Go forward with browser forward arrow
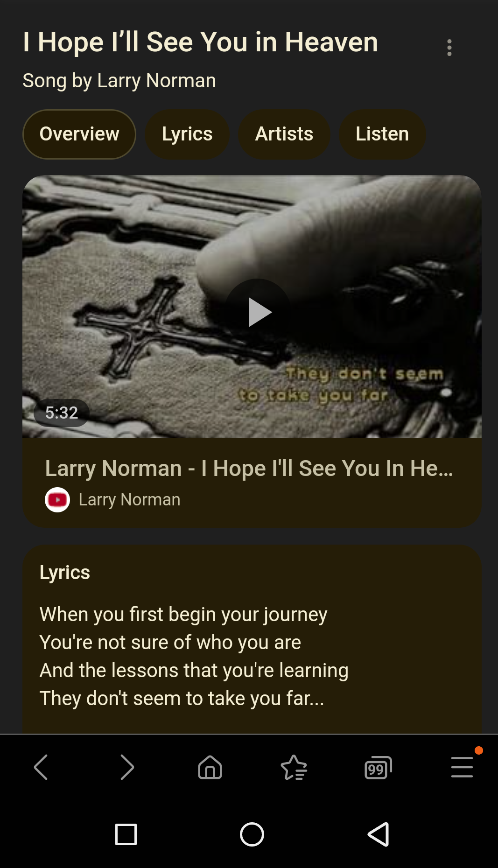The width and height of the screenshot is (498, 868). click(x=126, y=767)
